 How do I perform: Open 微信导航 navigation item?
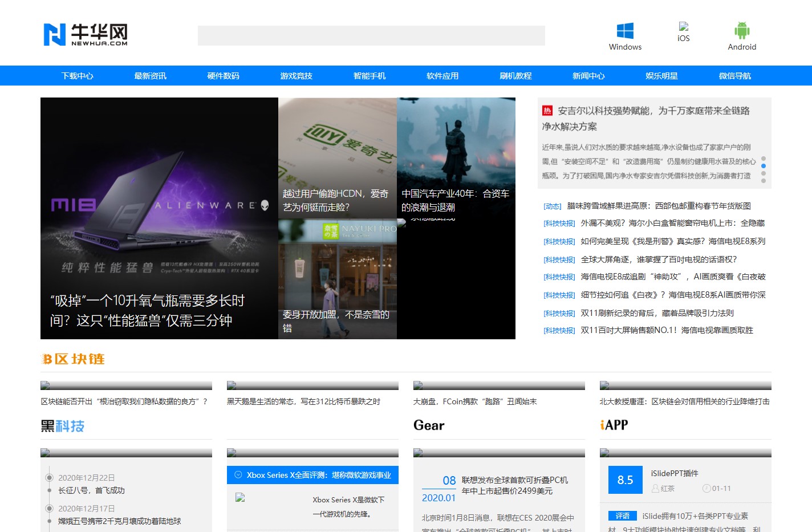735,76
